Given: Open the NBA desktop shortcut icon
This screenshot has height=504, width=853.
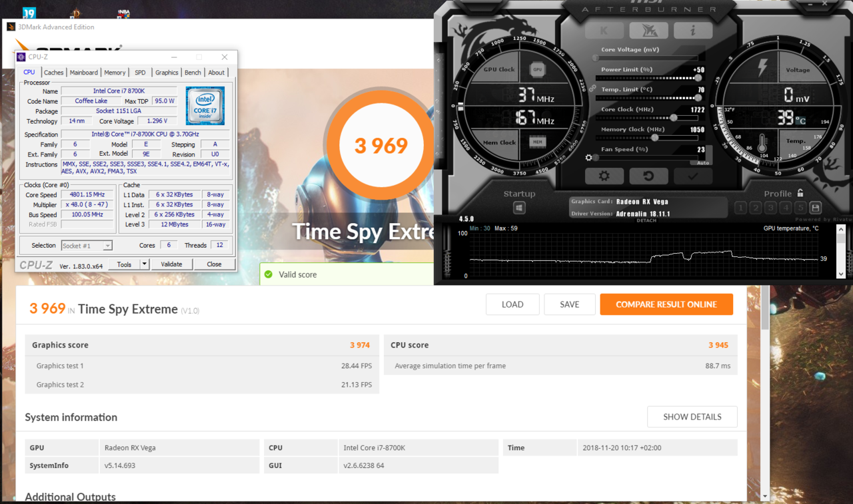Looking at the screenshot, I should tap(123, 13).
